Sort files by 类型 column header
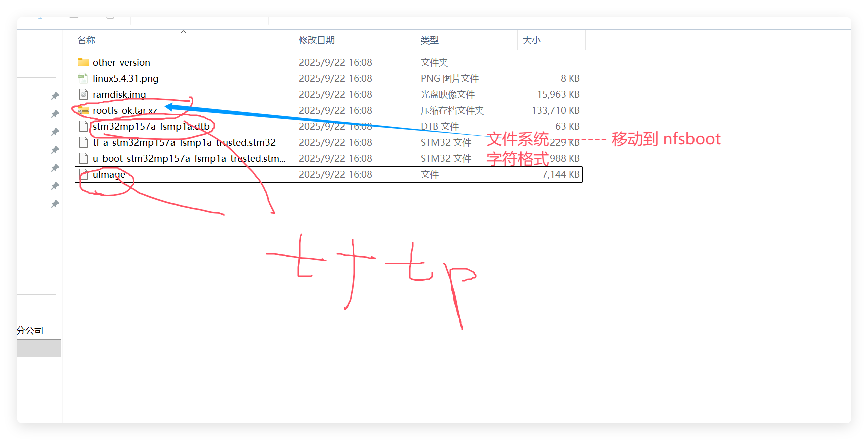Image resolution: width=868 pixels, height=440 pixels. tap(430, 40)
